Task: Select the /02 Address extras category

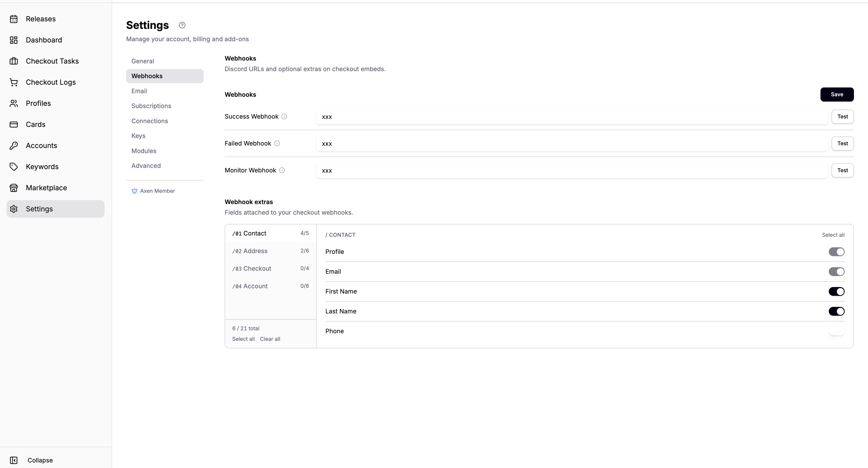Action: click(x=271, y=251)
